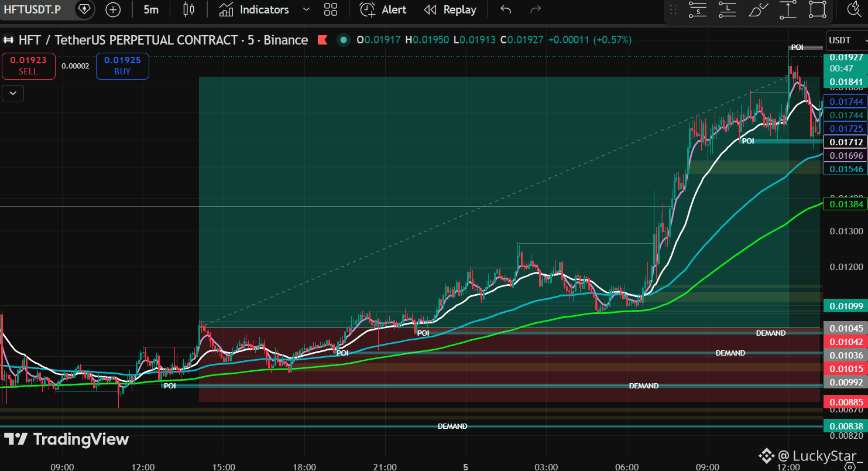Select the white 0.01712 price label

pos(846,142)
